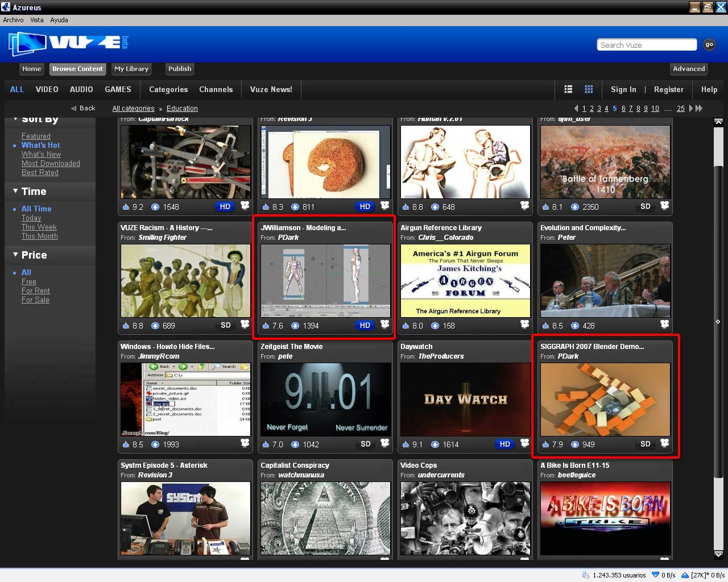Click scrollbar down arrow in content area
The height and width of the screenshot is (582, 728).
tap(718, 554)
